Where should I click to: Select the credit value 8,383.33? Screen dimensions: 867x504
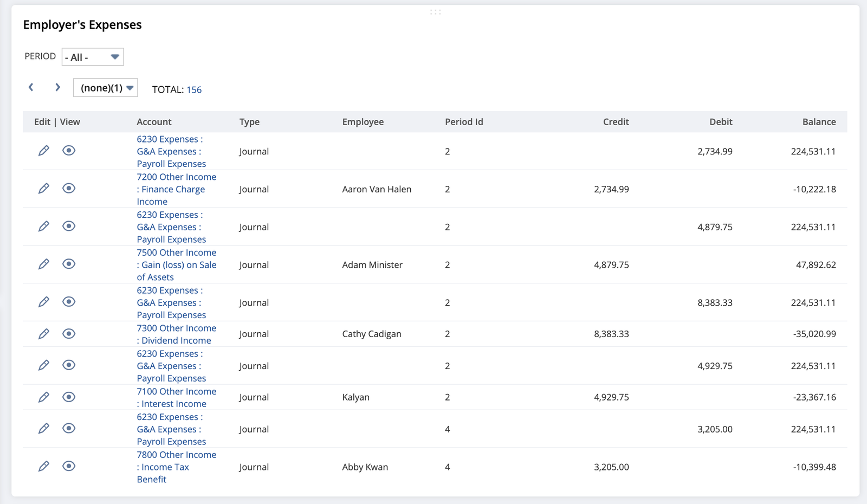point(611,334)
